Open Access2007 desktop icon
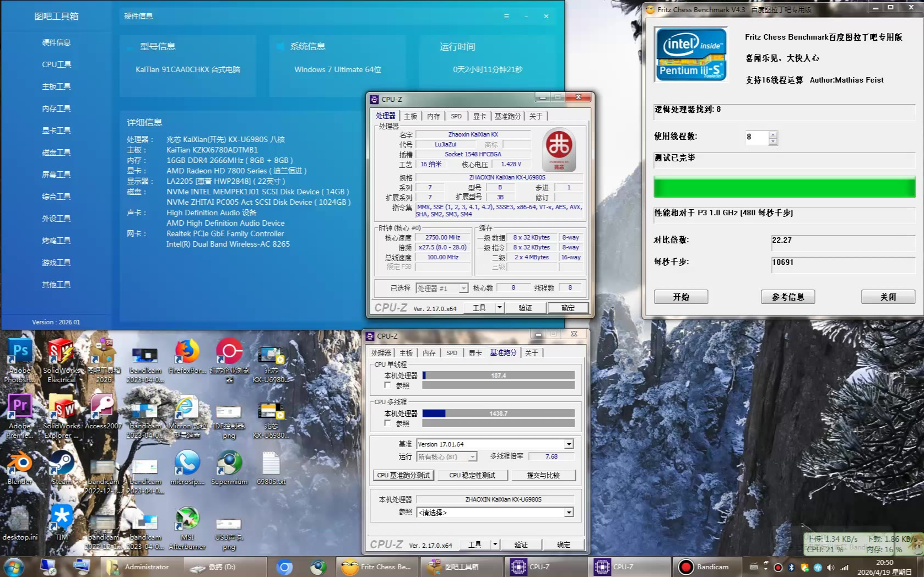Viewport: 924px width, 577px height. pyautogui.click(x=103, y=412)
